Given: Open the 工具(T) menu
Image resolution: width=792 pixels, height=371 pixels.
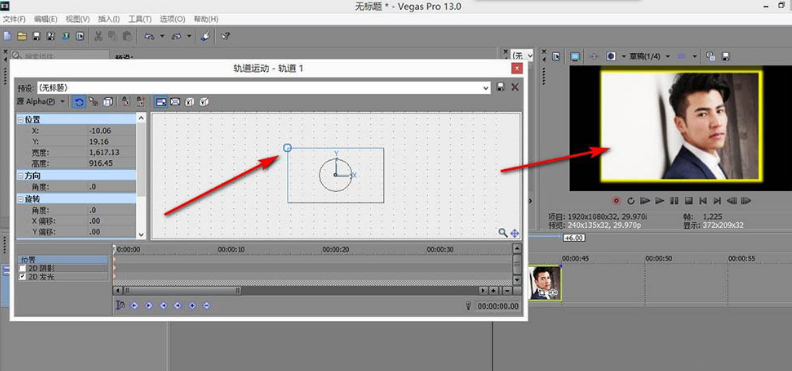Looking at the screenshot, I should (x=140, y=19).
